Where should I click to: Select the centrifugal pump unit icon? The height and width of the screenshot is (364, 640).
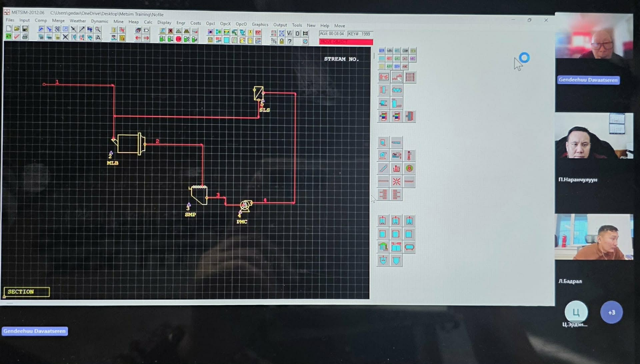[x=383, y=156]
